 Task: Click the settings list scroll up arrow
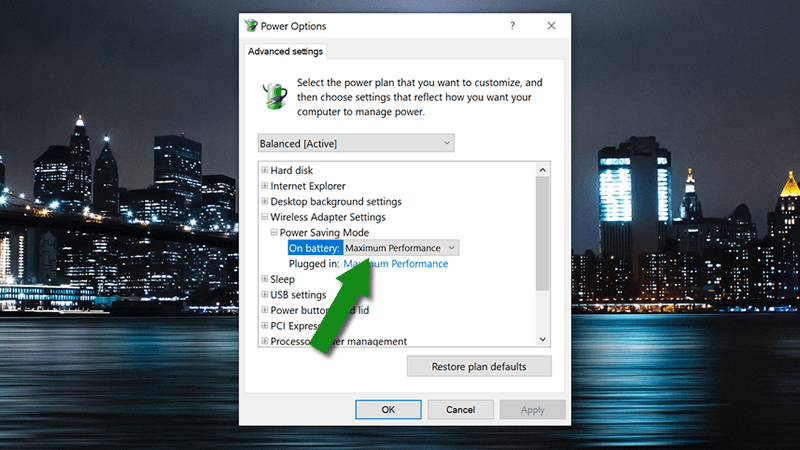pos(542,169)
